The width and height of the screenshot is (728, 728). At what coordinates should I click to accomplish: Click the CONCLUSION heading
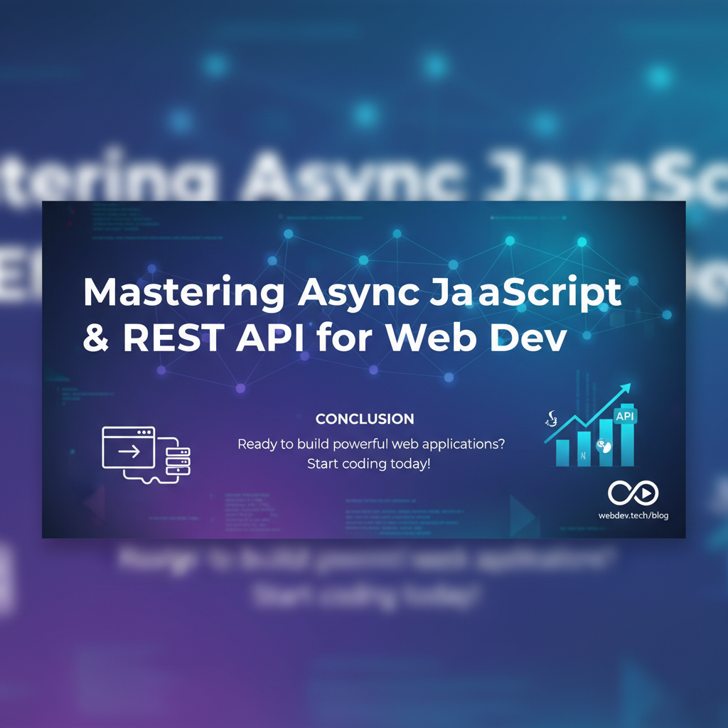(x=365, y=419)
